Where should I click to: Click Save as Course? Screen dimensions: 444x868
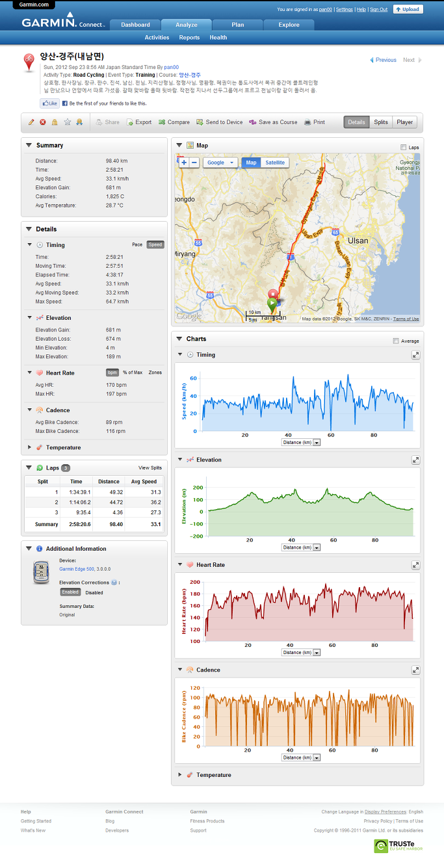pyautogui.click(x=273, y=122)
